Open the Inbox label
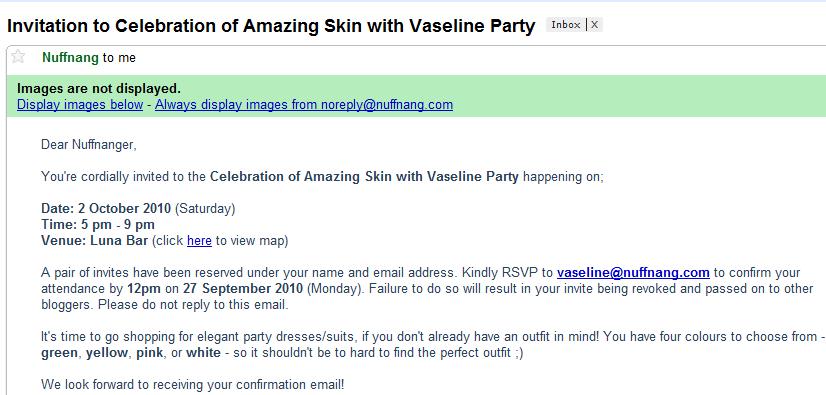The height and width of the screenshot is (395, 826). [x=566, y=25]
